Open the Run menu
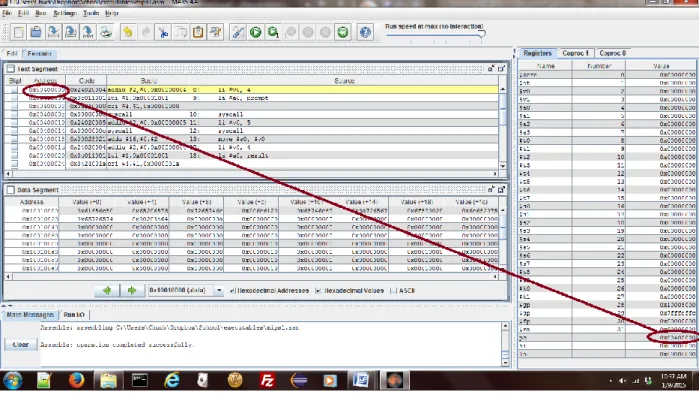This screenshot has width=699, height=395. pos(41,13)
